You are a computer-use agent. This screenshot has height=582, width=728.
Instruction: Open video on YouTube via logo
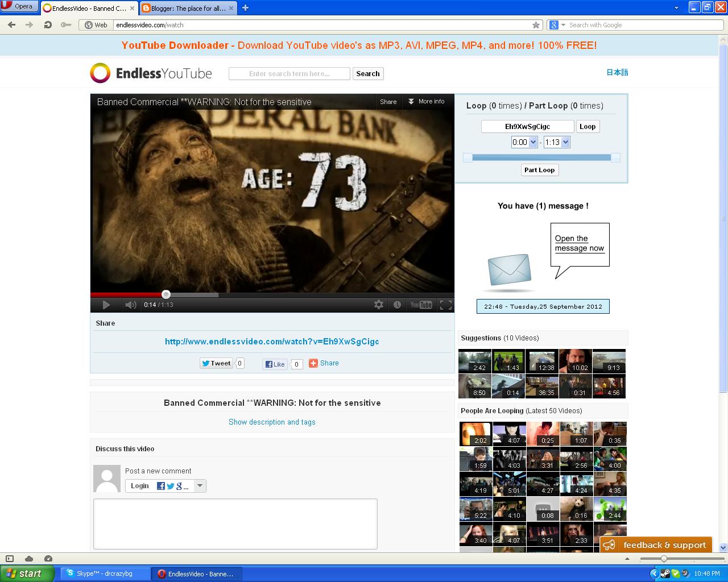coord(421,305)
